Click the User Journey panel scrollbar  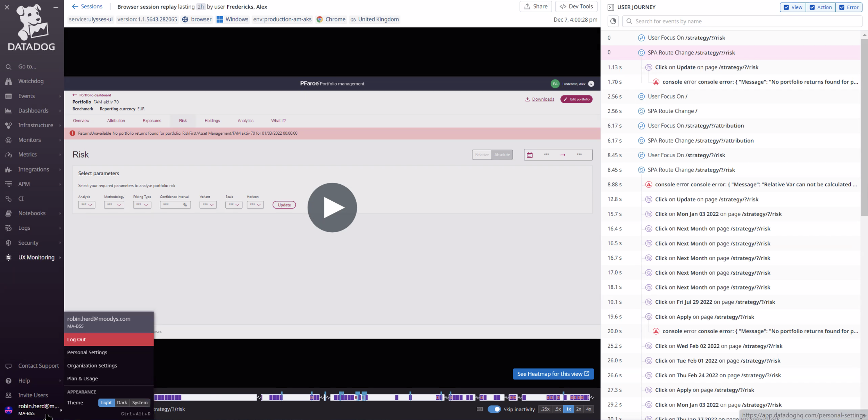click(864, 127)
